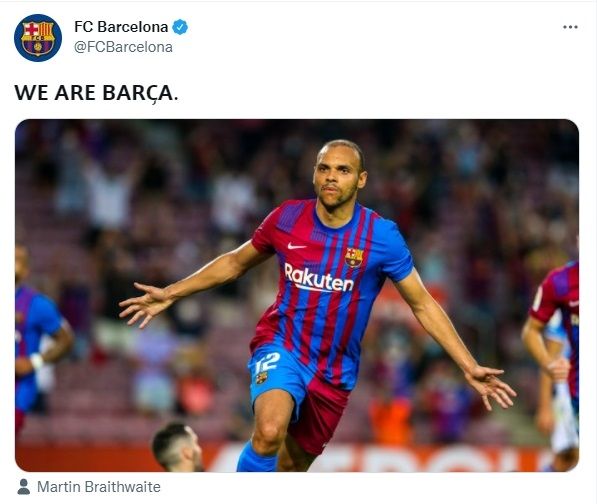Open the @FCBarcelona handle link
Viewport: 597px width, 504px height.
click(123, 47)
